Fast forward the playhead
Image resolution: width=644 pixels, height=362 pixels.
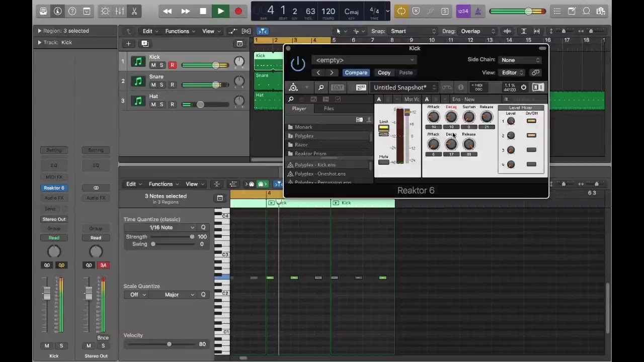(185, 11)
